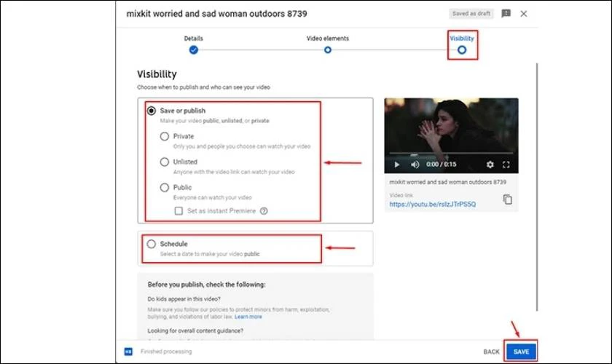Click the 'Do kids appear in this video?' text
Screen dimensions: 612x364
[184, 299]
